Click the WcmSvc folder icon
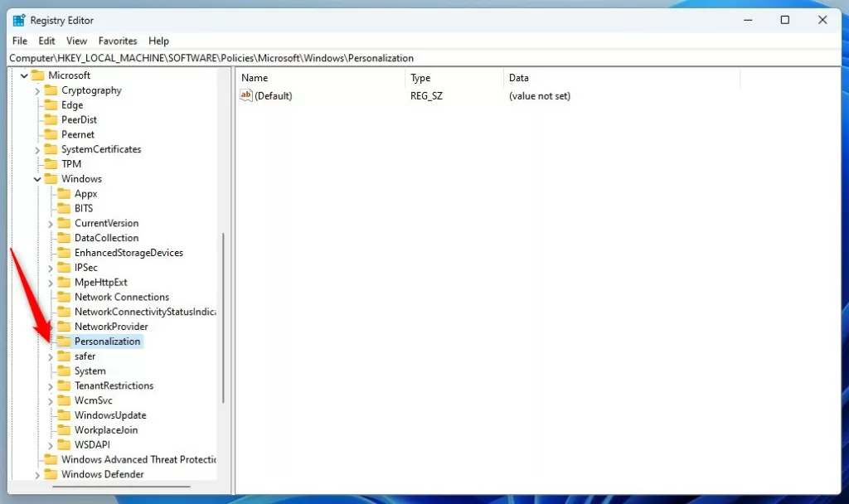 click(64, 400)
